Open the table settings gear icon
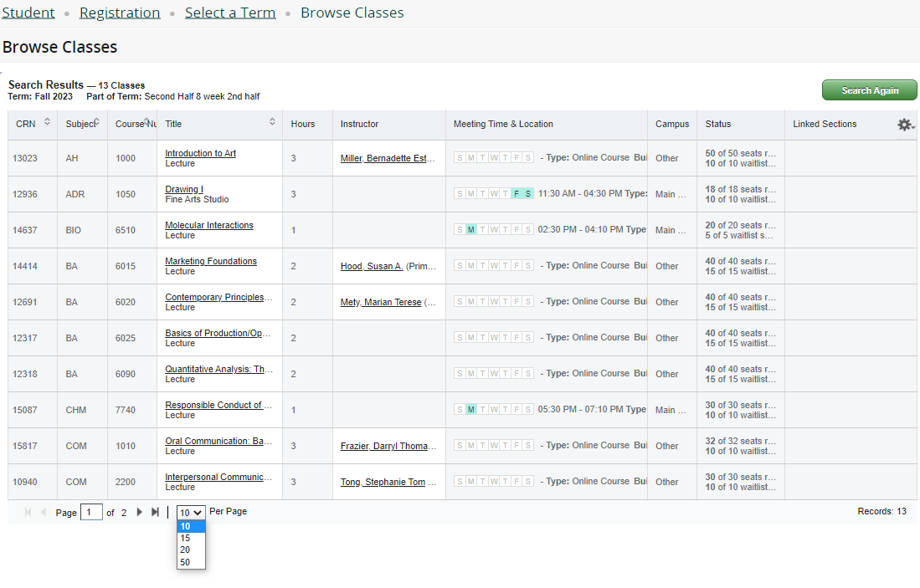 [x=905, y=125]
